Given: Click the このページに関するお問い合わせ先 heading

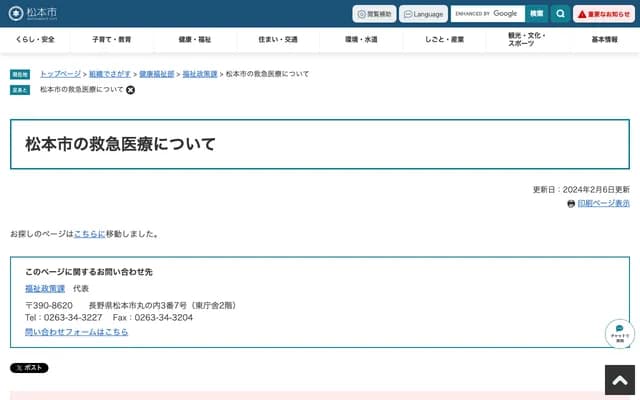Looking at the screenshot, I should [x=89, y=272].
